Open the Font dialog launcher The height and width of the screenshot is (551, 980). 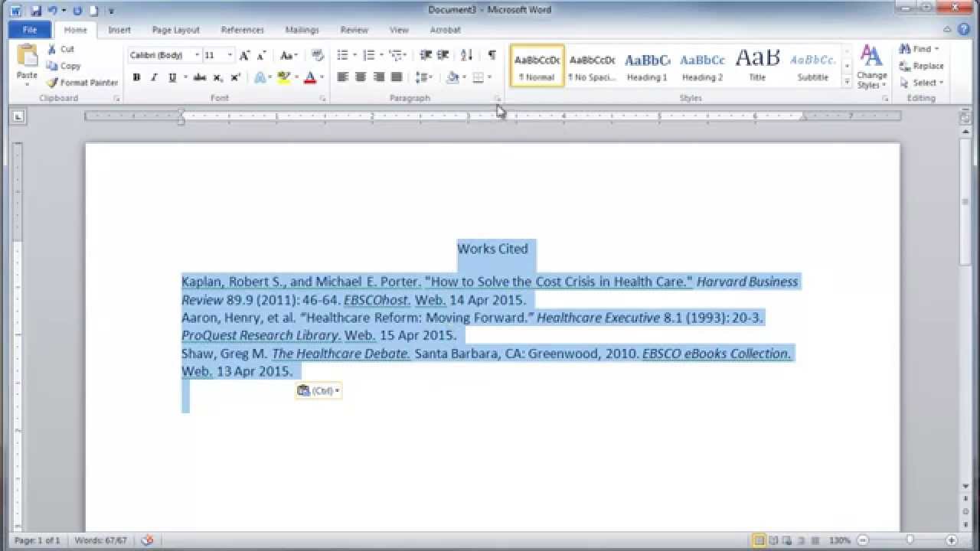(322, 99)
